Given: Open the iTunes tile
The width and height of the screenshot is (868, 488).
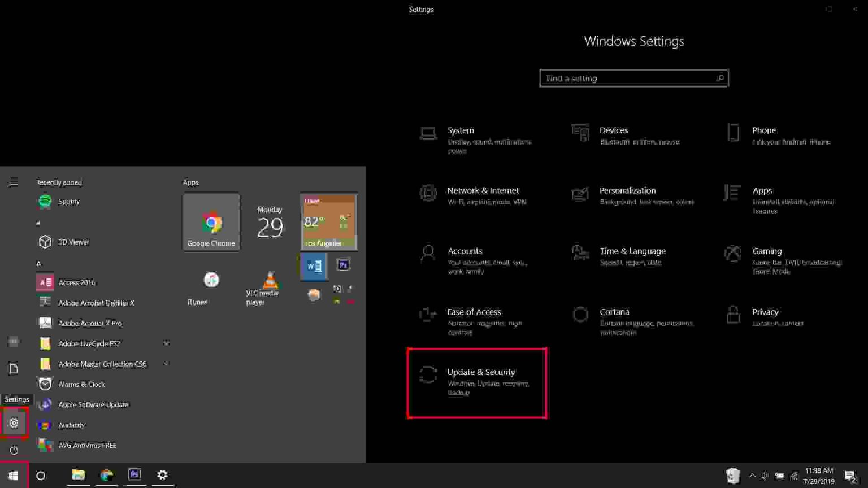Looking at the screenshot, I should tap(211, 281).
